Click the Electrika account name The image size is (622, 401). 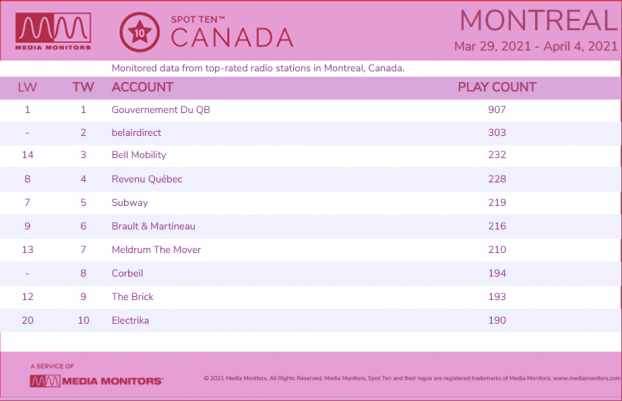coord(130,320)
